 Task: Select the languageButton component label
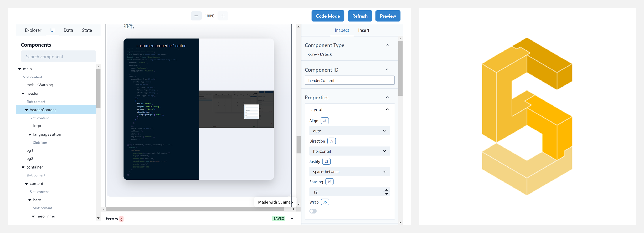(x=47, y=134)
